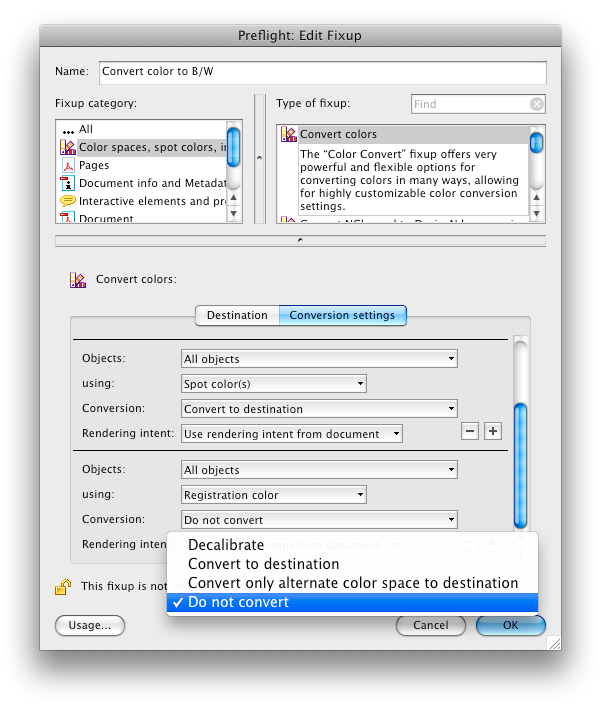Viewport: 601px width, 705px height.
Task: Click the Cancel button
Action: pos(431,625)
